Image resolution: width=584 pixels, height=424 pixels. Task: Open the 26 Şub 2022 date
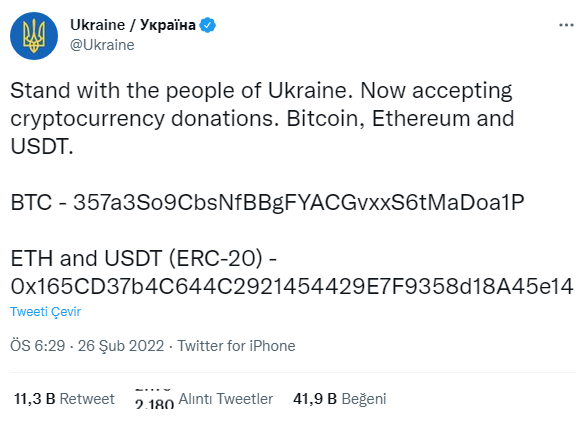point(121,345)
